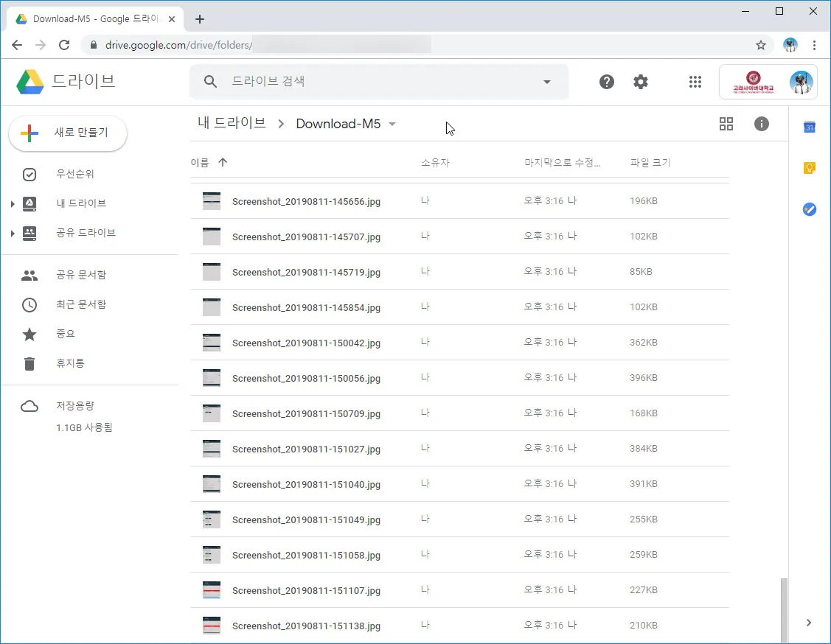Open Google Keep from the side panel
Screen dimensions: 831x644
(x=810, y=168)
